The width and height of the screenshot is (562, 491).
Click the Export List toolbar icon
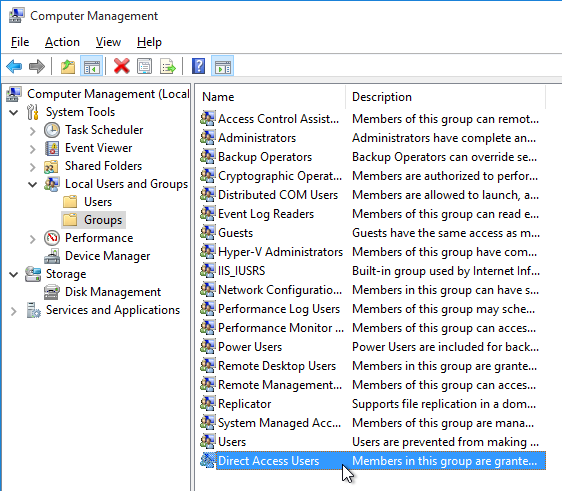pos(168,66)
